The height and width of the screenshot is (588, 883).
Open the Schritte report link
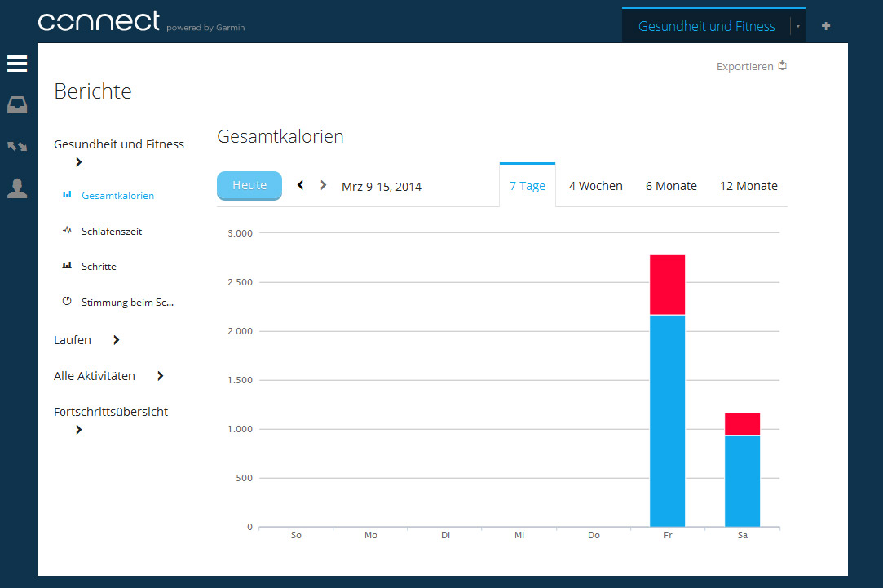(x=99, y=267)
